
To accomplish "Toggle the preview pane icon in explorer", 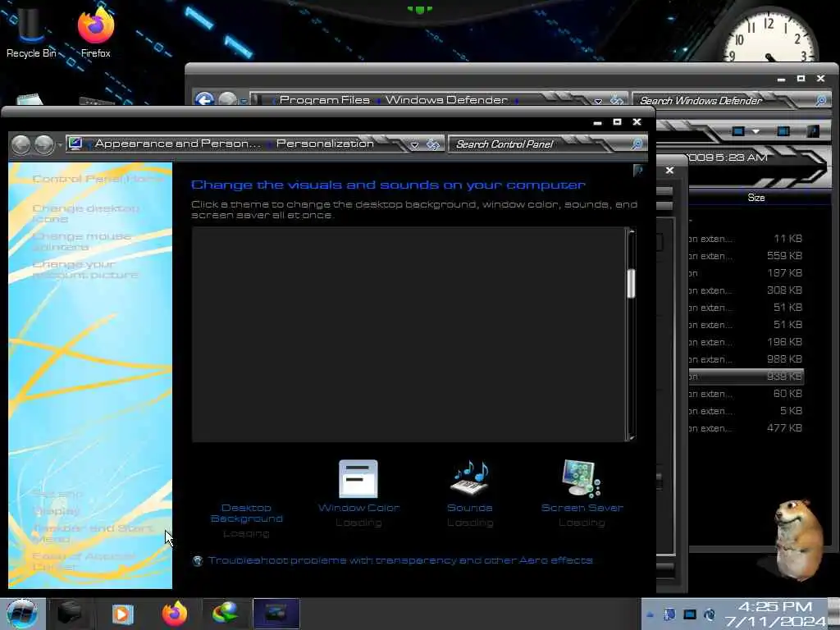I will [x=783, y=131].
